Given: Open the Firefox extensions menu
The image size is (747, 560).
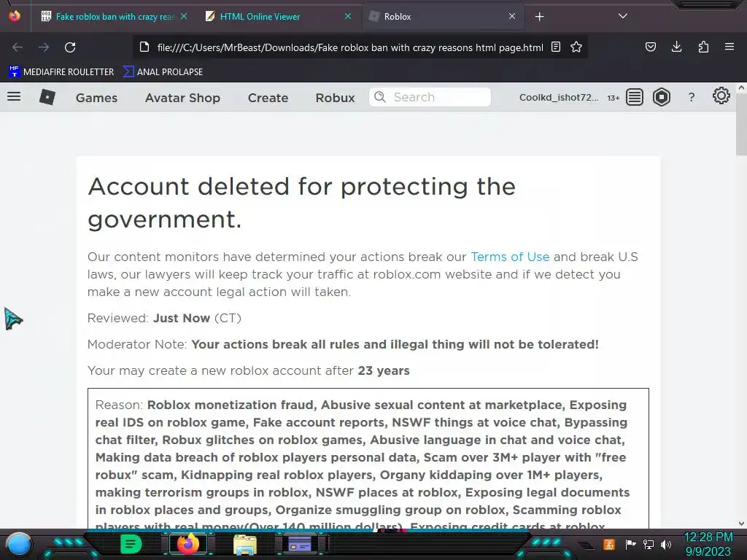Looking at the screenshot, I should (x=703, y=47).
